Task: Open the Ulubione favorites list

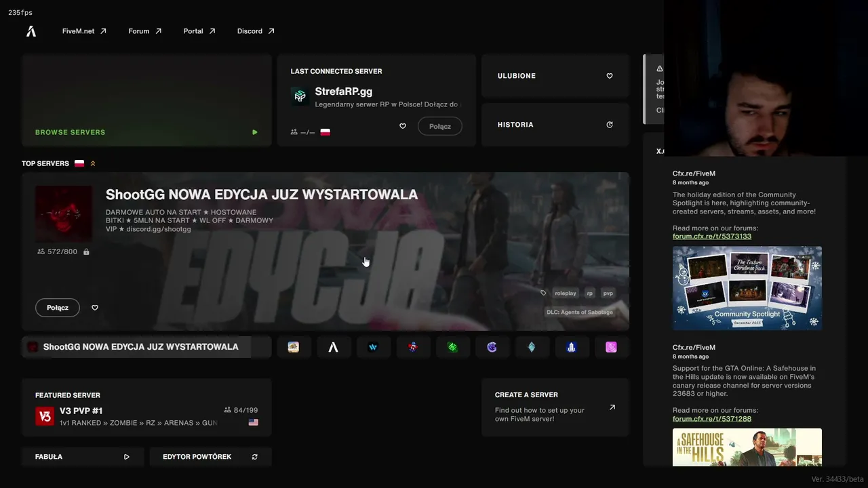Action: click(x=555, y=76)
